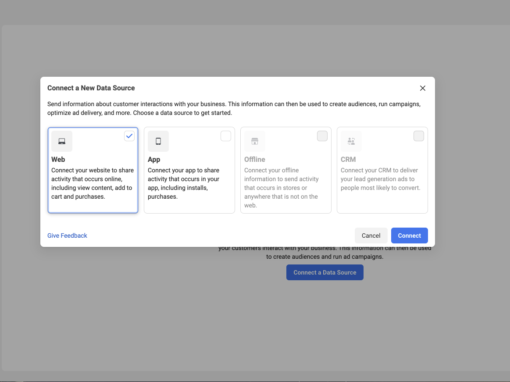This screenshot has width=510, height=382.
Task: Check the CRM data source checkbox
Action: click(x=419, y=136)
